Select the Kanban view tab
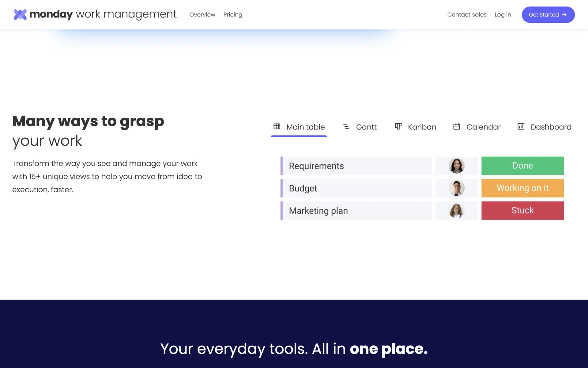This screenshot has width=588, height=368. coord(422,127)
